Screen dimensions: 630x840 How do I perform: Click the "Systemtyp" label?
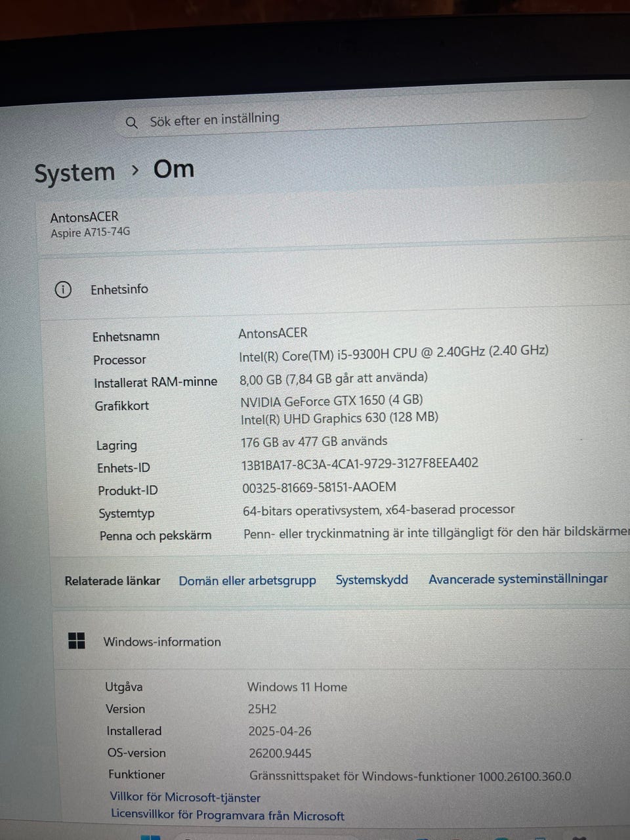point(127,514)
